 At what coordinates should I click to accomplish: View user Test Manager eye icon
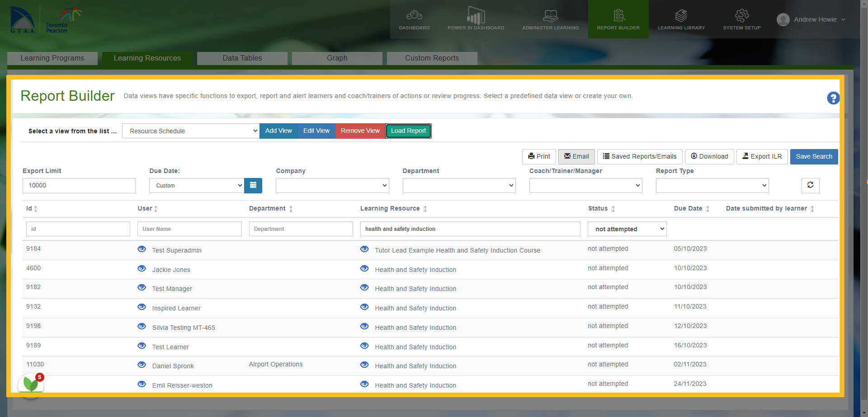click(x=142, y=287)
